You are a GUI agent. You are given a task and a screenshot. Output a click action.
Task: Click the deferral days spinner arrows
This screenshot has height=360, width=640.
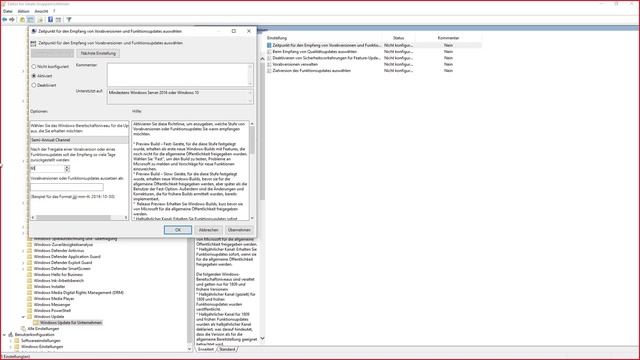pos(67,169)
